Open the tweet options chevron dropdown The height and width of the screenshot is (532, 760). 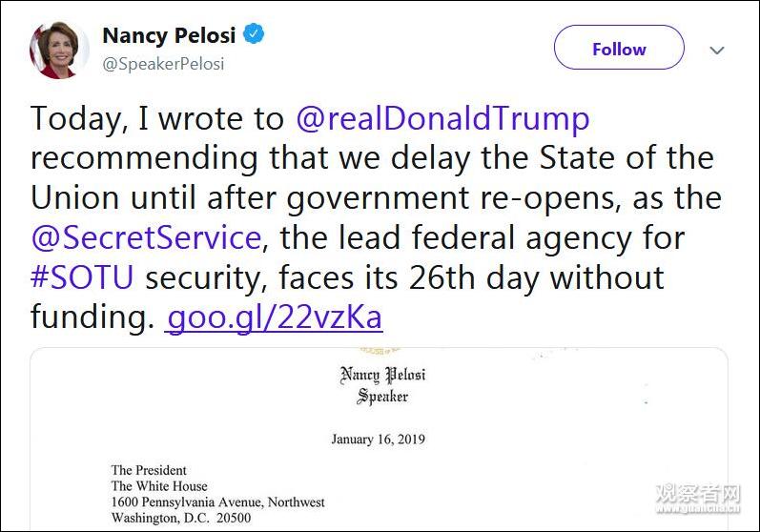pos(717,50)
